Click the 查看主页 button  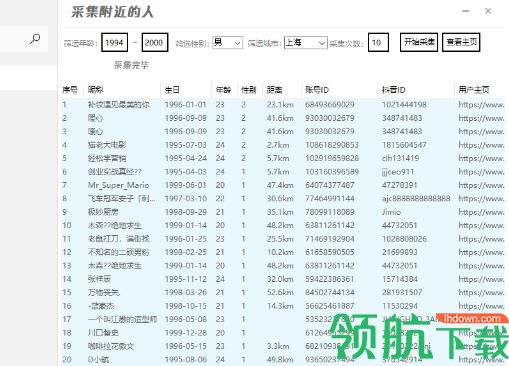(x=461, y=42)
